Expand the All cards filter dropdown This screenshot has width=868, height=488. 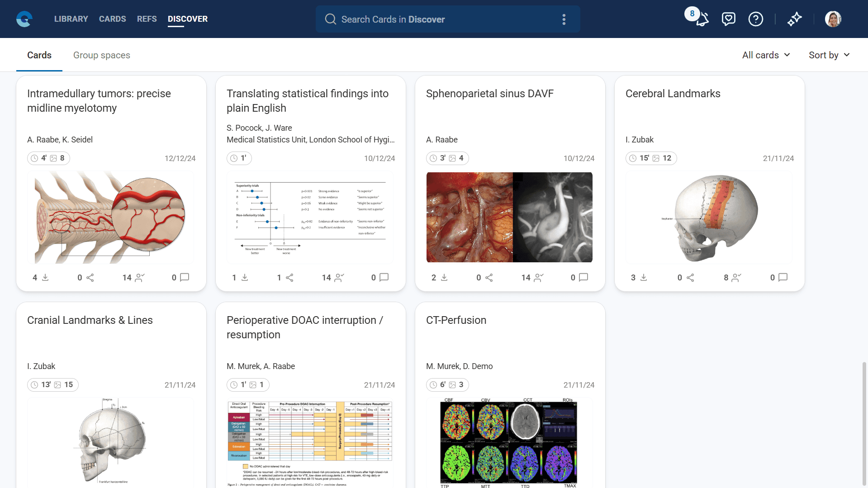pyautogui.click(x=766, y=55)
